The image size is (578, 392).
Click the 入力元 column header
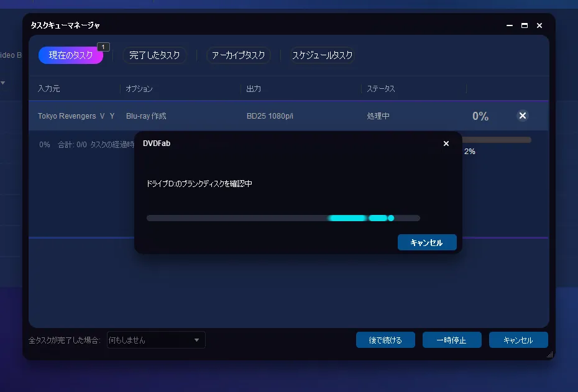[x=48, y=89]
